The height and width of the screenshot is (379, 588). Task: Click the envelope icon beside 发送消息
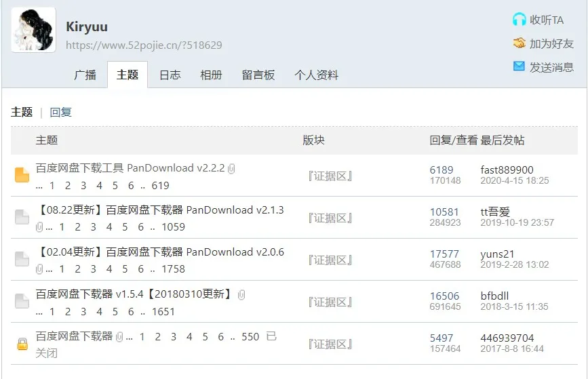(x=519, y=66)
